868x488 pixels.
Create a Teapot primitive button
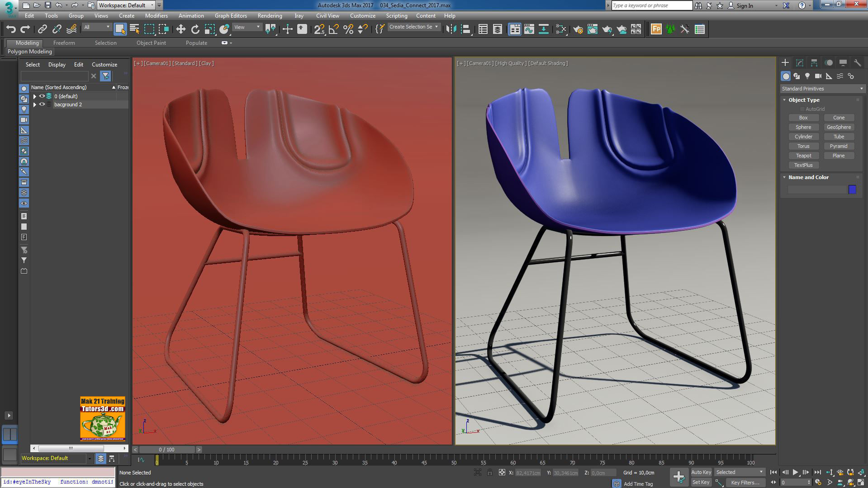coord(803,156)
